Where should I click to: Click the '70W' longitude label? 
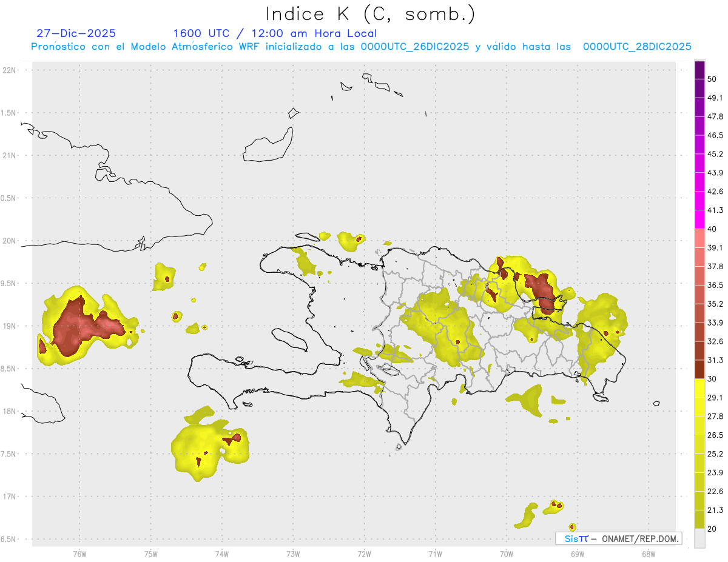[506, 554]
